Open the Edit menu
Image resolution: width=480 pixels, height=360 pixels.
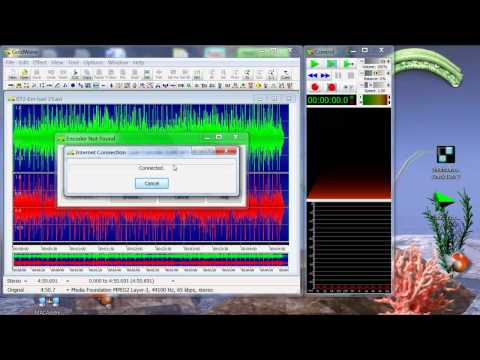(24, 62)
